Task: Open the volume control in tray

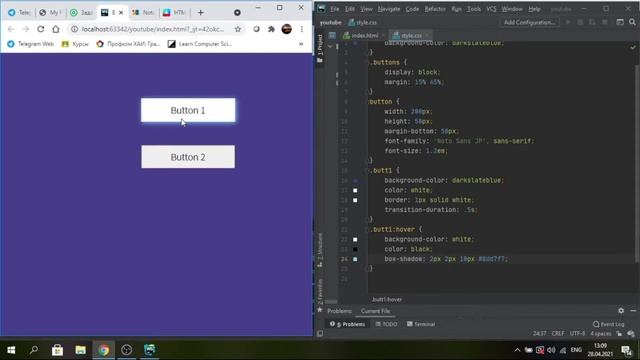Action: [551, 350]
